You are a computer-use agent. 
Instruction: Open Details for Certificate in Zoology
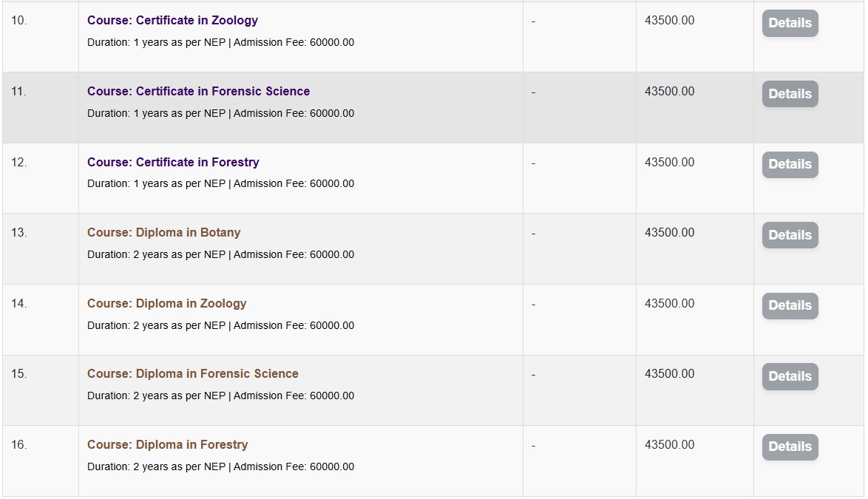point(790,23)
